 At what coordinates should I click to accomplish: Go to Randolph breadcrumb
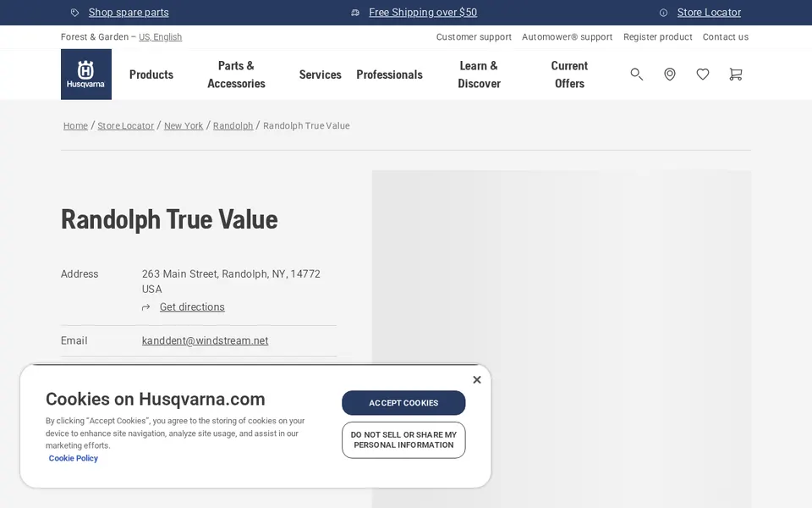(233, 126)
